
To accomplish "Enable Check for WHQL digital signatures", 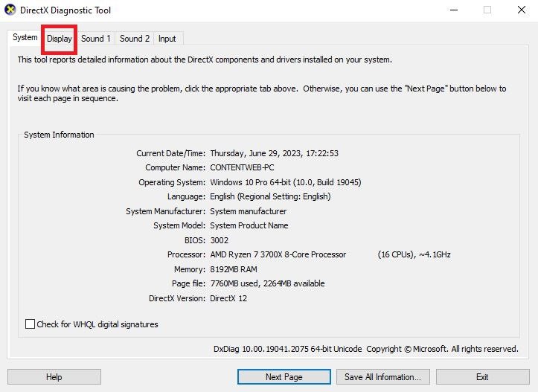I will coord(31,324).
